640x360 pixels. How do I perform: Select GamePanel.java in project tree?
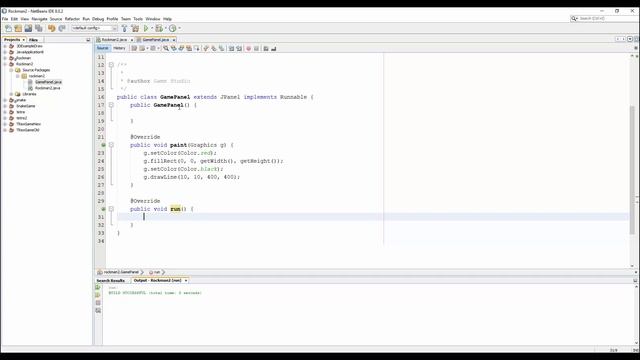48,82
